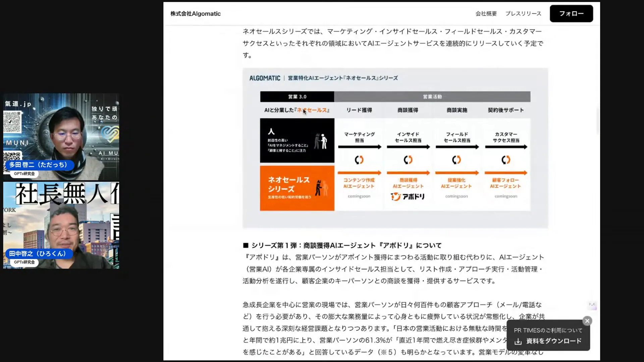Click コンテンツ作成AIエージェント label
Image resolution: width=644 pixels, height=362 pixels.
tap(359, 183)
